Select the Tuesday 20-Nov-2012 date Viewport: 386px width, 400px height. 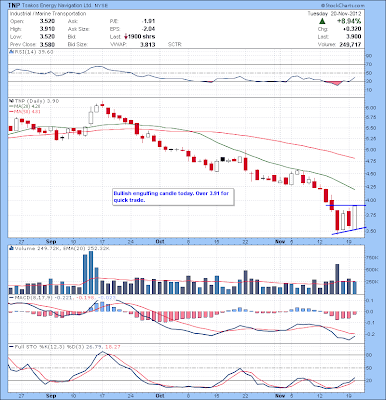(x=334, y=14)
